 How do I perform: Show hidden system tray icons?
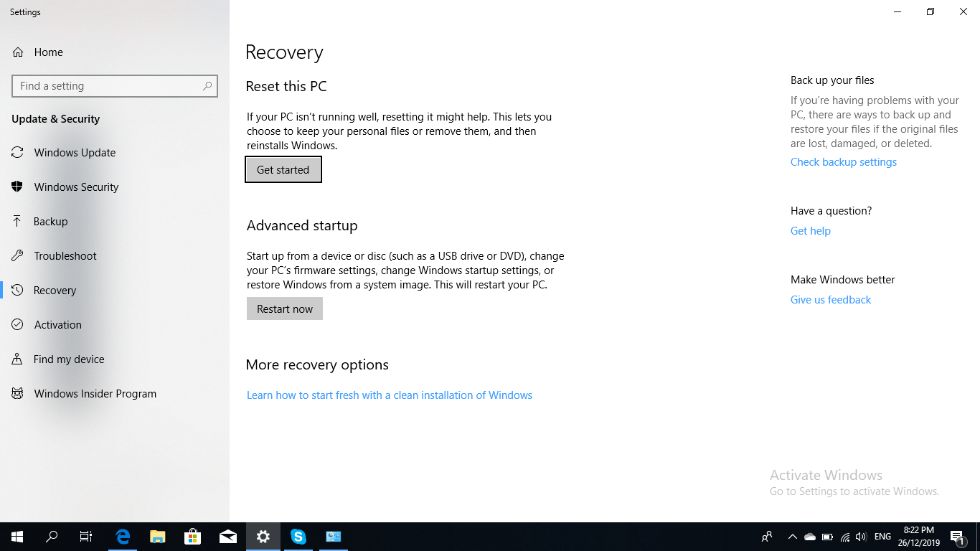792,537
